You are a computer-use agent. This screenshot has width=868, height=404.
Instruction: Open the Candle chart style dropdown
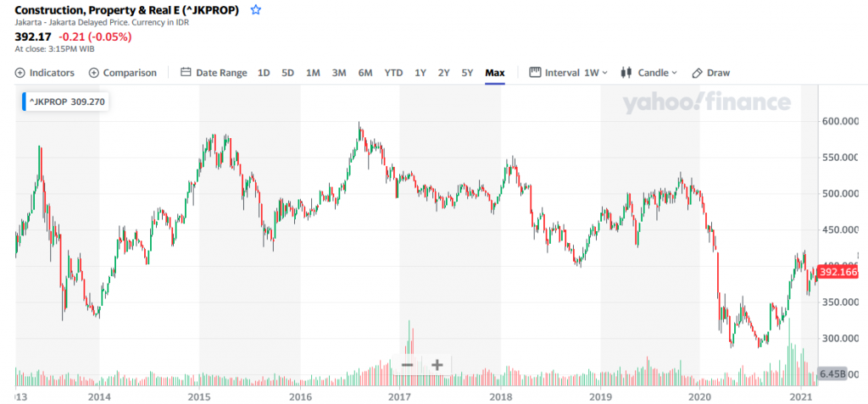click(658, 73)
